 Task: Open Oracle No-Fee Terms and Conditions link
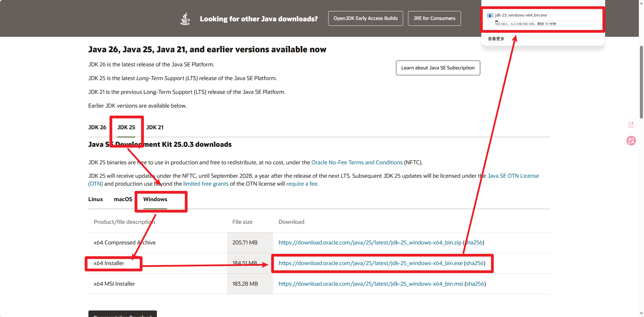(357, 162)
